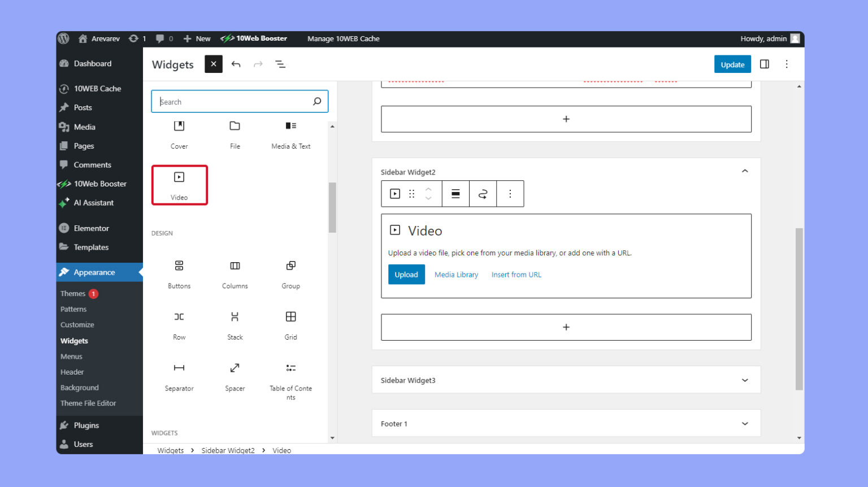Go to the Menus section under Appearance
Image resolution: width=868 pixels, height=487 pixels.
[71, 356]
